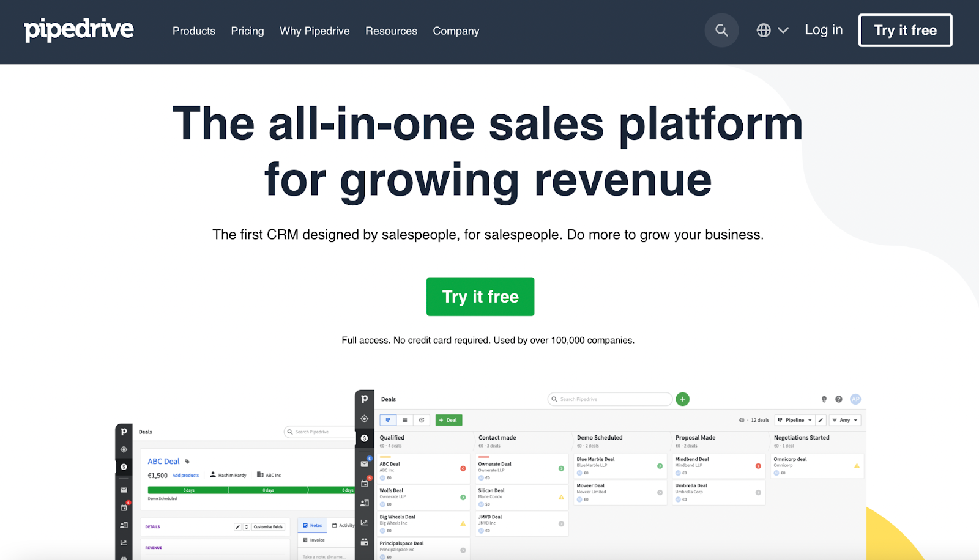Click the Pipedrive logo in the header
Image resolution: width=979 pixels, height=560 pixels.
(x=79, y=29)
